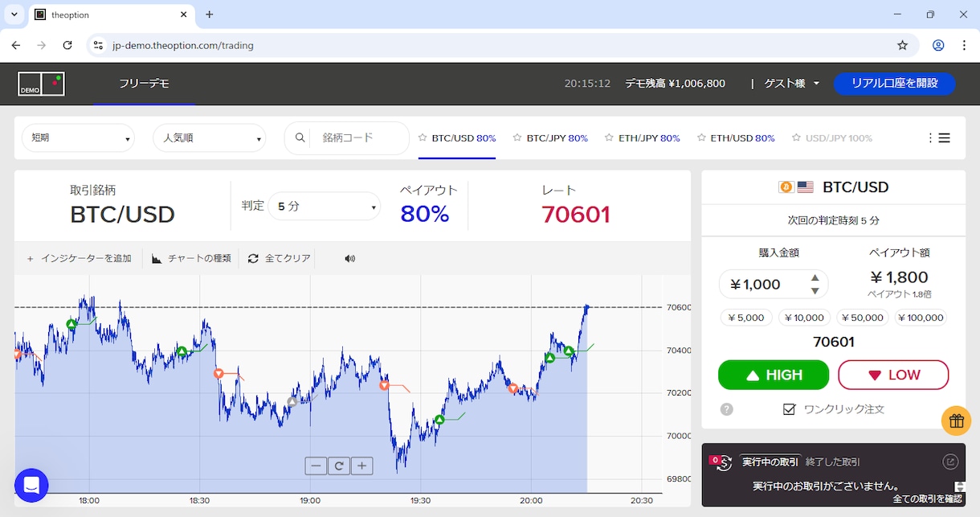Toggle favorite star for BTC/JPY tab
The height and width of the screenshot is (517, 980).
pyautogui.click(x=517, y=138)
